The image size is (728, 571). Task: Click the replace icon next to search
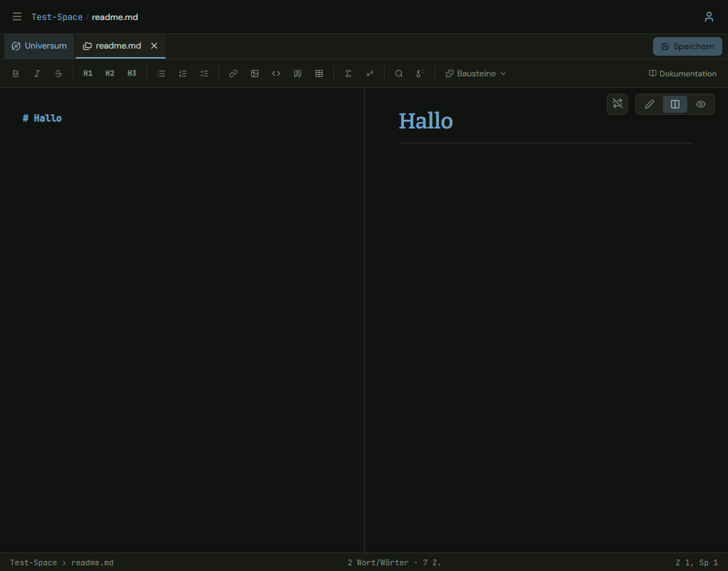pos(420,74)
